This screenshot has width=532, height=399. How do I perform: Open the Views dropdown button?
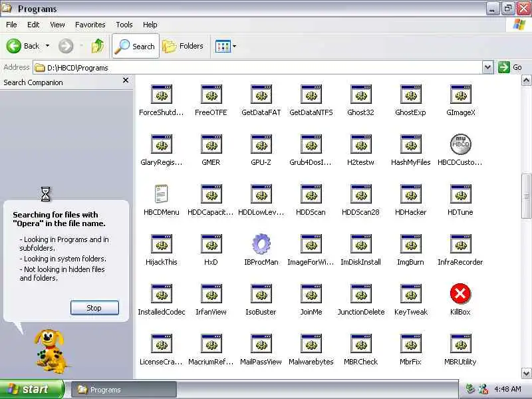[225, 46]
